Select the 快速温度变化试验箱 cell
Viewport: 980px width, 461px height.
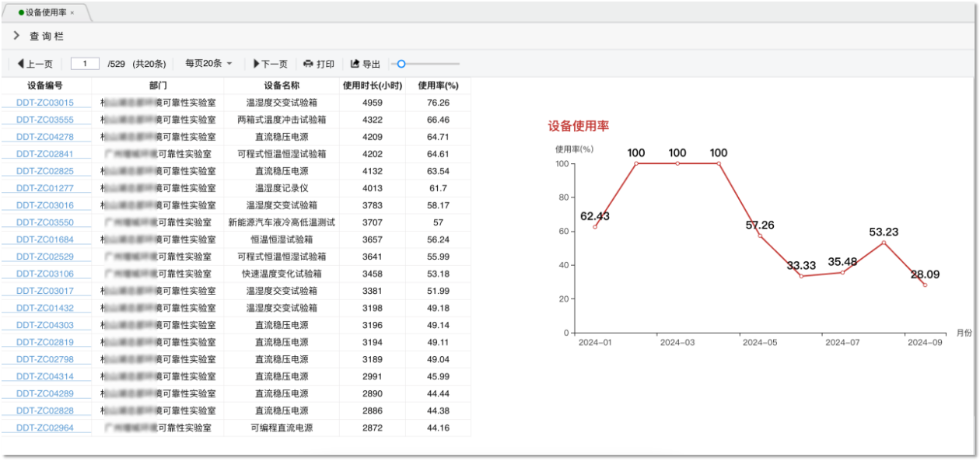point(282,274)
